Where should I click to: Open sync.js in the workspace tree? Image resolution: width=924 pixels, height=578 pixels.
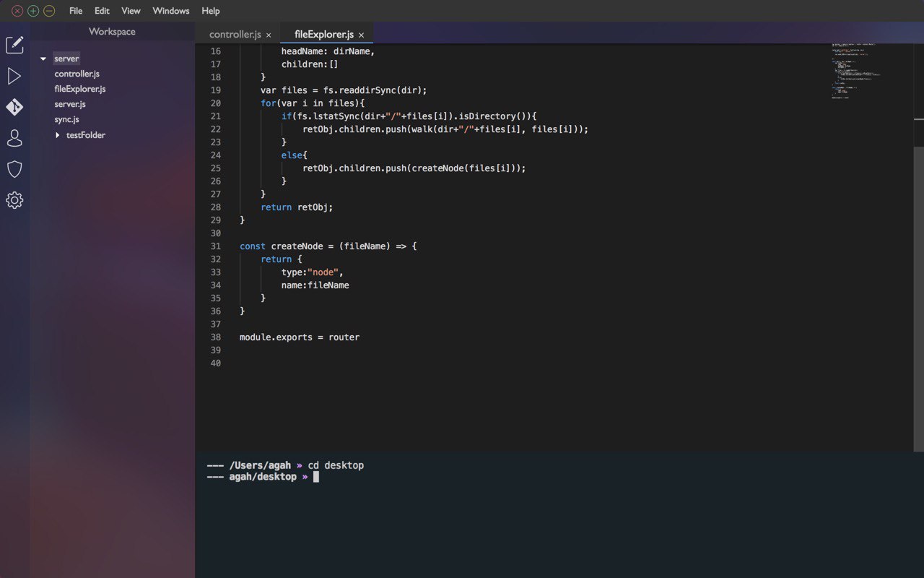pos(66,119)
